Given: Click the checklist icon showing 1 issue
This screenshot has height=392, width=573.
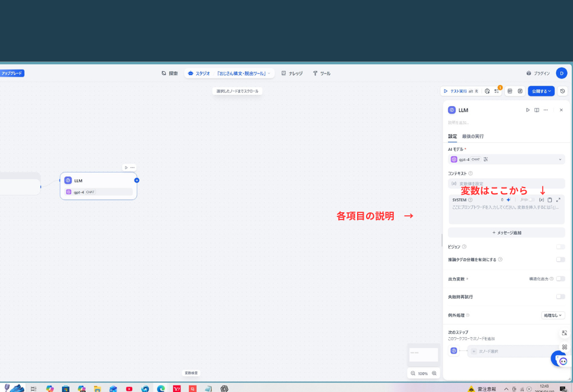Looking at the screenshot, I should point(497,90).
